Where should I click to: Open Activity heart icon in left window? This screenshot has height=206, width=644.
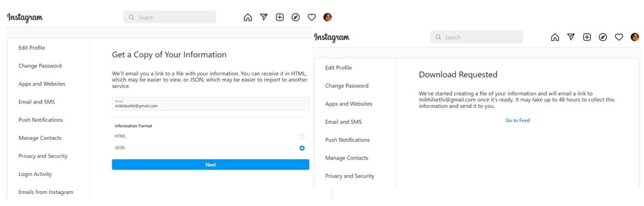312,17
